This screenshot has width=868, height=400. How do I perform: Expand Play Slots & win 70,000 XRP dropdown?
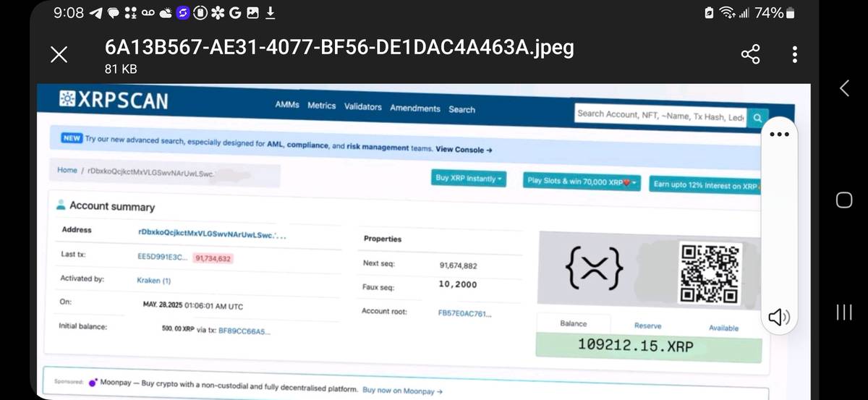coord(582,182)
